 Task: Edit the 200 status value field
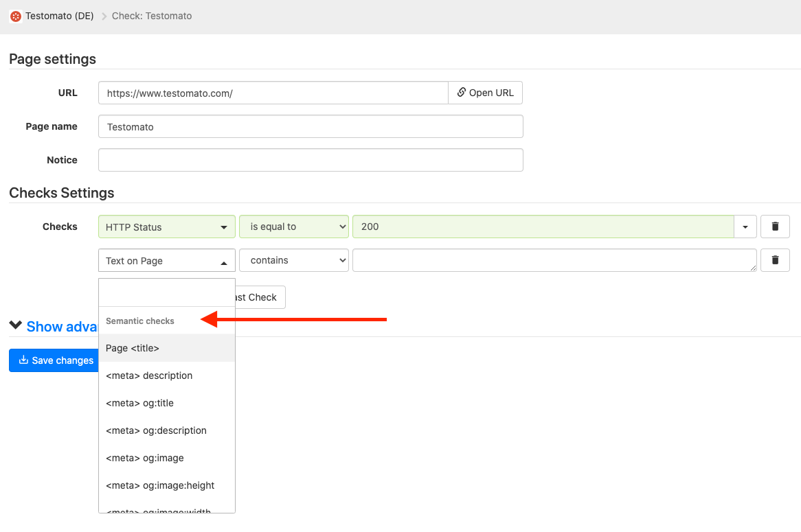[543, 227]
